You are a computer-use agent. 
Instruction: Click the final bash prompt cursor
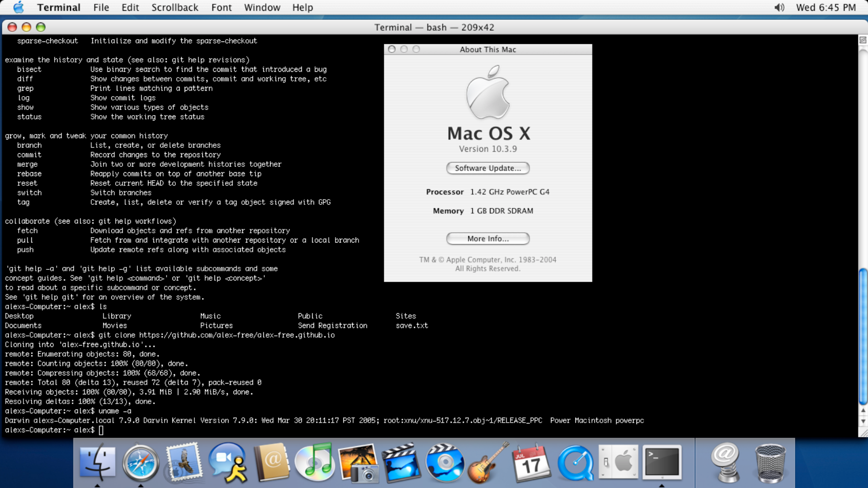click(x=101, y=430)
